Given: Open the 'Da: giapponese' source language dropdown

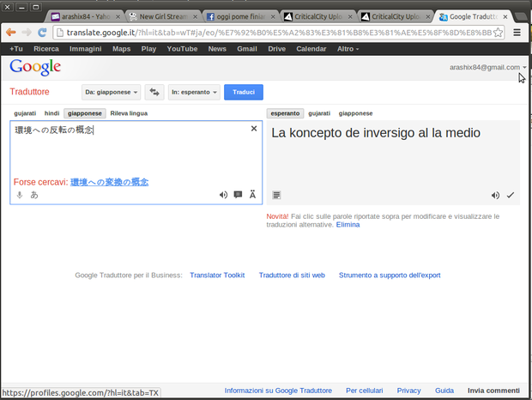Looking at the screenshot, I should pyautogui.click(x=111, y=92).
